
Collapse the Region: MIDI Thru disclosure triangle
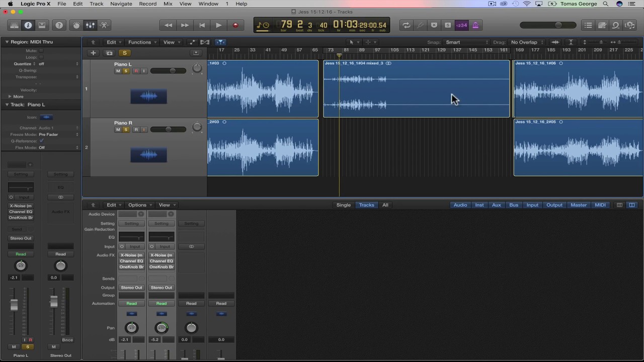coord(7,42)
